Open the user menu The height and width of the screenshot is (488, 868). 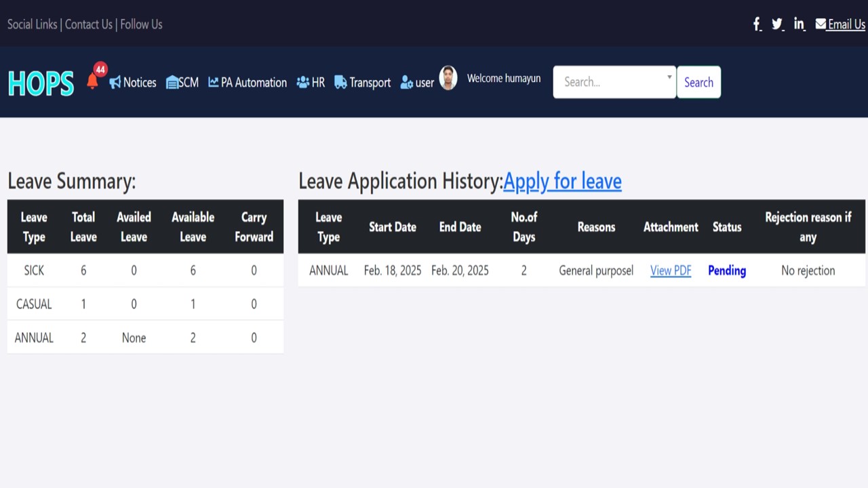click(417, 83)
